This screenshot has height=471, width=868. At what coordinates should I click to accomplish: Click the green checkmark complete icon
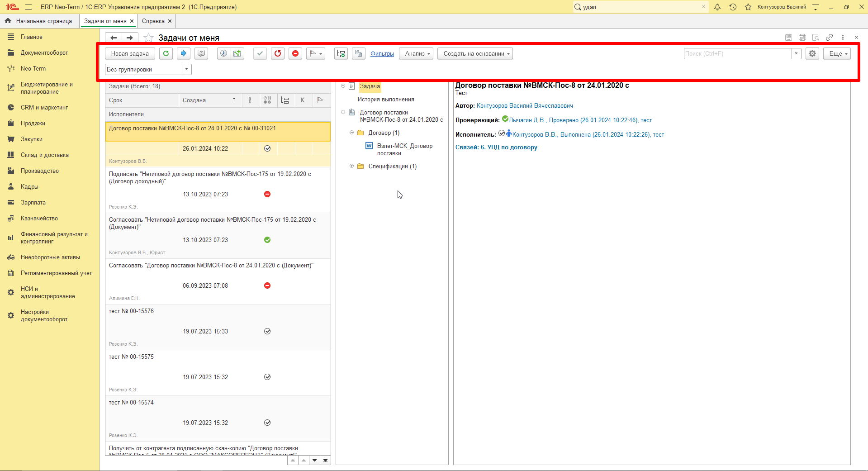(260, 53)
